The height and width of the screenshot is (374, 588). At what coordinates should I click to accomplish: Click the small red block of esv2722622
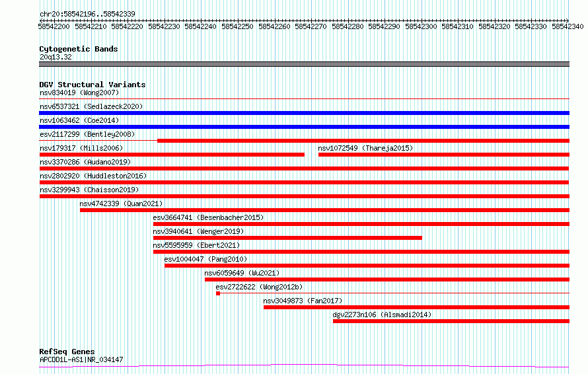pos(218,293)
